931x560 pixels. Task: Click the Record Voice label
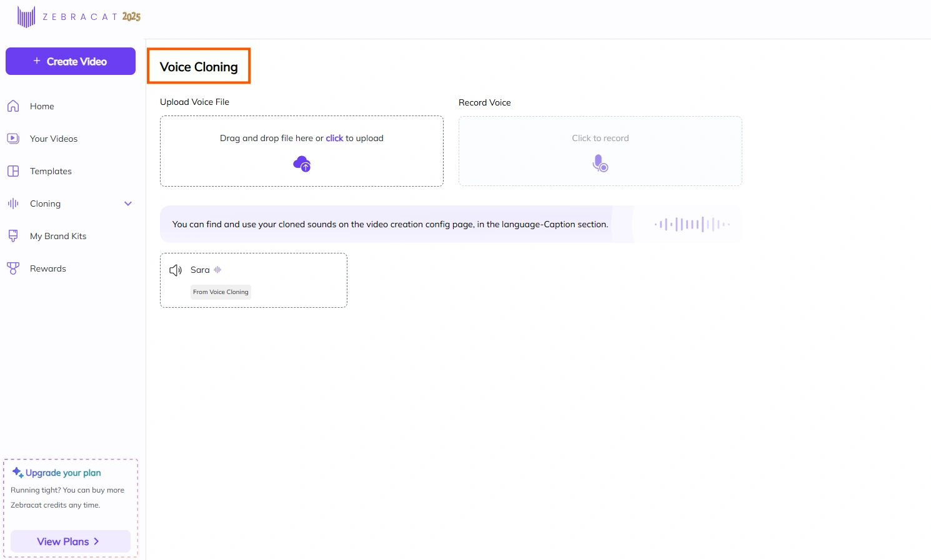click(485, 102)
